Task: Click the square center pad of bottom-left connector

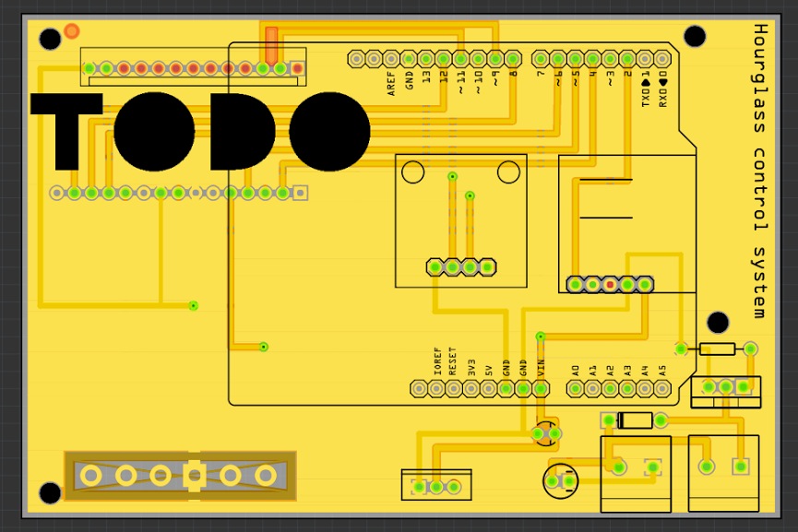Action: coord(195,476)
